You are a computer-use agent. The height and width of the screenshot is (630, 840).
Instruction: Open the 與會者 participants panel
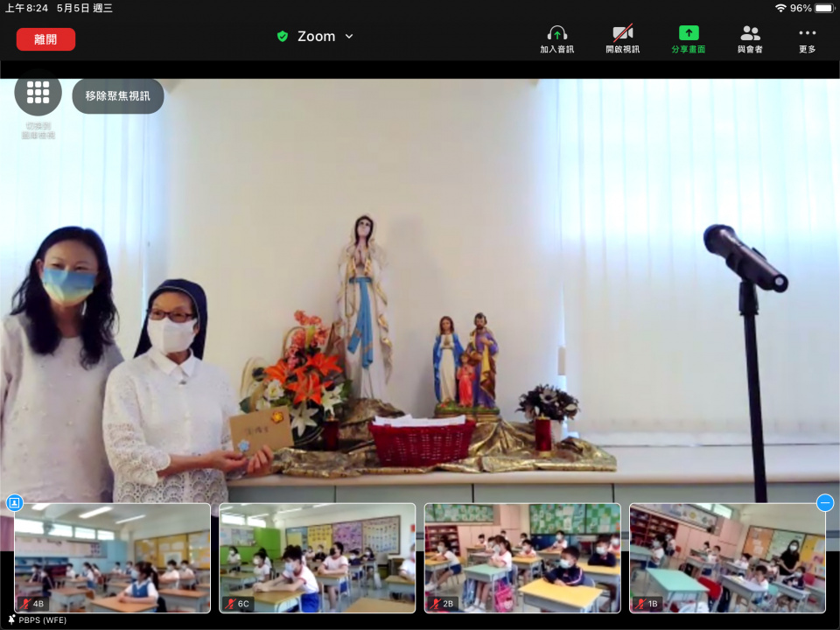coord(750,33)
